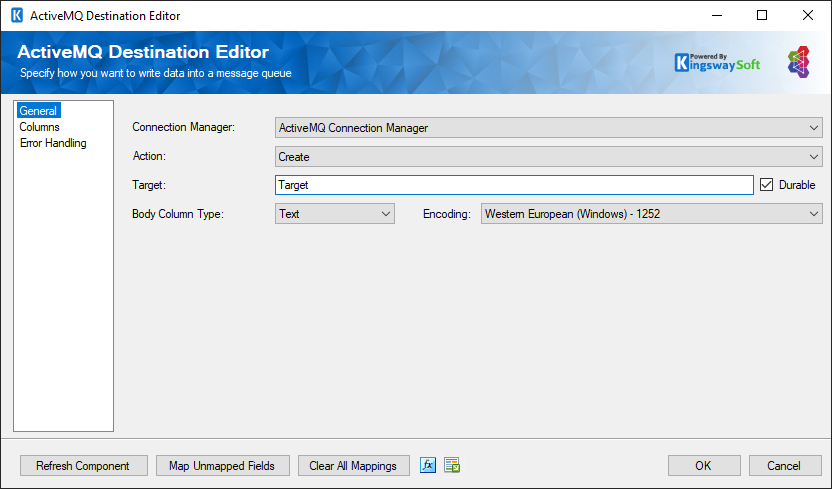Expand the Encoding dropdown list

coord(652,214)
